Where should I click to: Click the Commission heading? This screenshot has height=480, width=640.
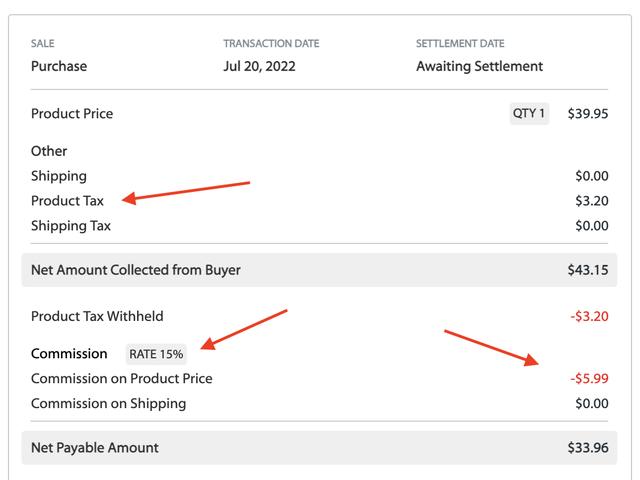pos(69,354)
